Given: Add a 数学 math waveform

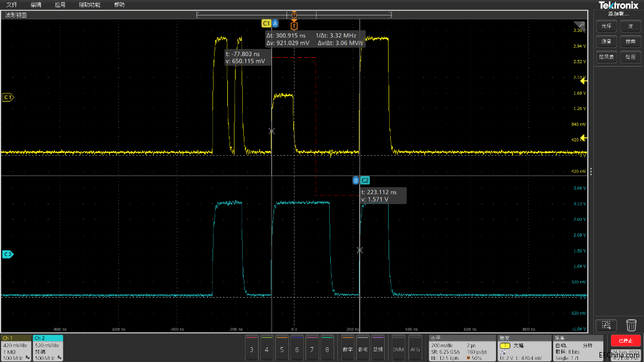Looking at the screenshot, I should [x=347, y=348].
